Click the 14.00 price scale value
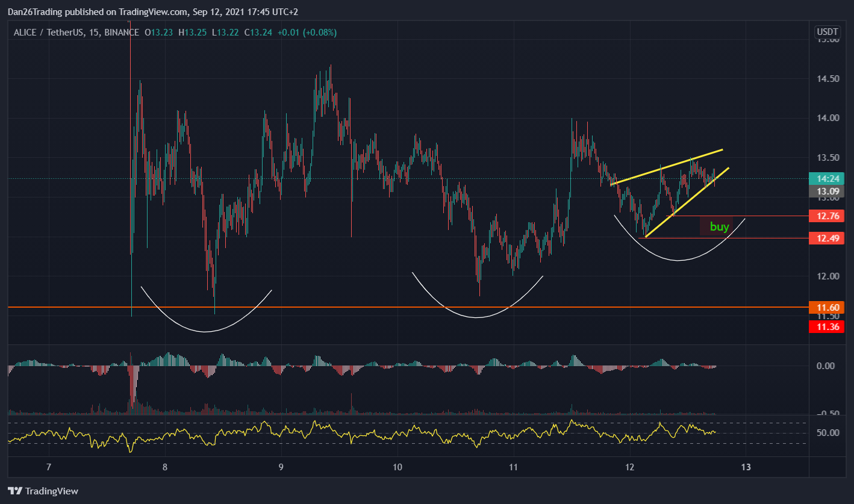Screen dimensions: 854x504 click(x=828, y=119)
